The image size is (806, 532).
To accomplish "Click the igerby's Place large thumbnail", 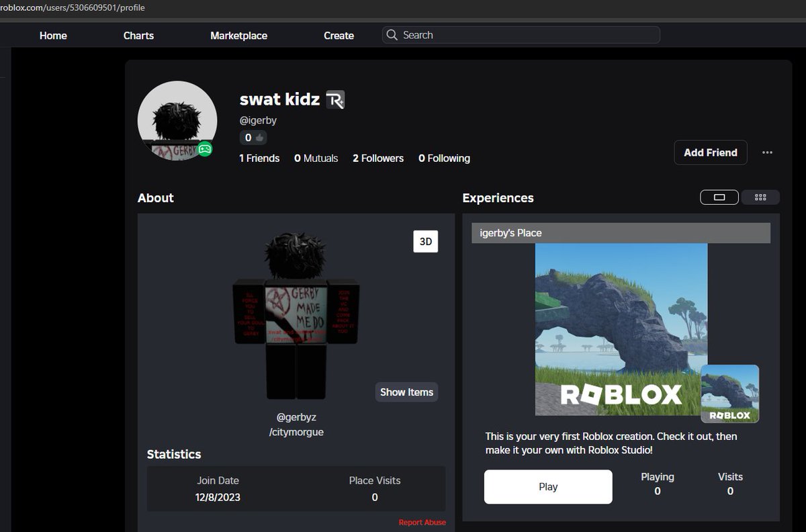I will (x=621, y=329).
